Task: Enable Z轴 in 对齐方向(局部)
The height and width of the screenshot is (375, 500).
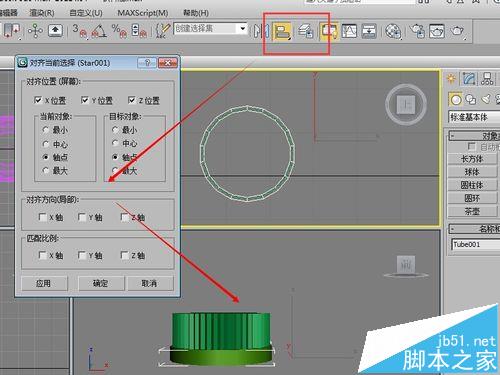Action: click(x=125, y=217)
